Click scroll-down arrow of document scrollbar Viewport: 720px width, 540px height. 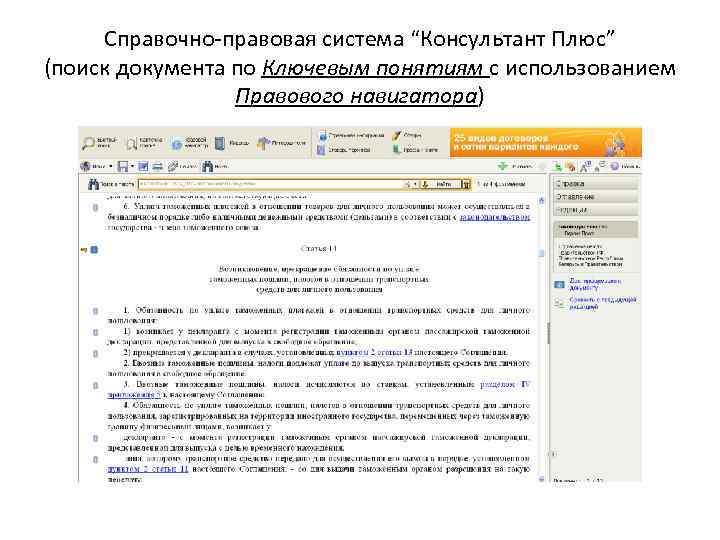[541, 479]
